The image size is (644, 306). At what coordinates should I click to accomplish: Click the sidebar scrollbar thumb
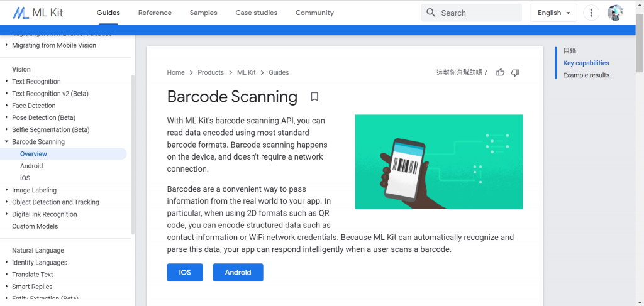coord(133,154)
